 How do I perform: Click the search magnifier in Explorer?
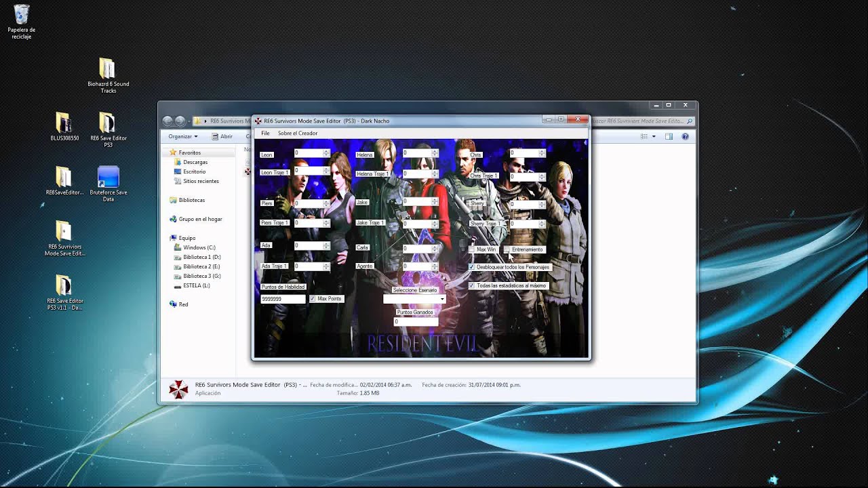pyautogui.click(x=690, y=121)
